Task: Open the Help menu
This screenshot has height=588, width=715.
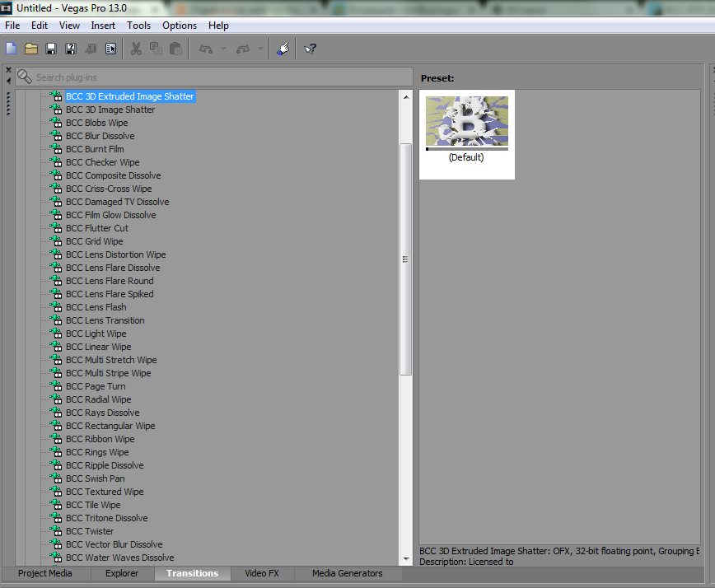Action: point(218,26)
